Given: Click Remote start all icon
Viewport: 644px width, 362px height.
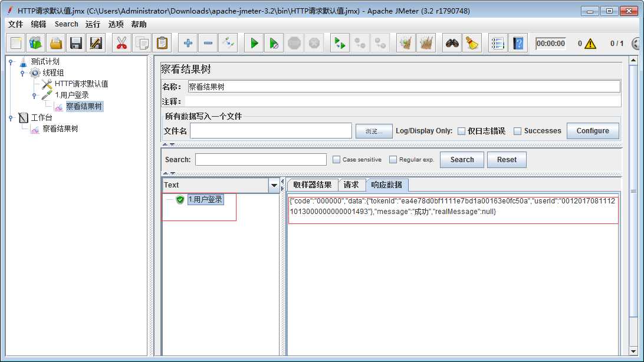Looking at the screenshot, I should point(340,43).
